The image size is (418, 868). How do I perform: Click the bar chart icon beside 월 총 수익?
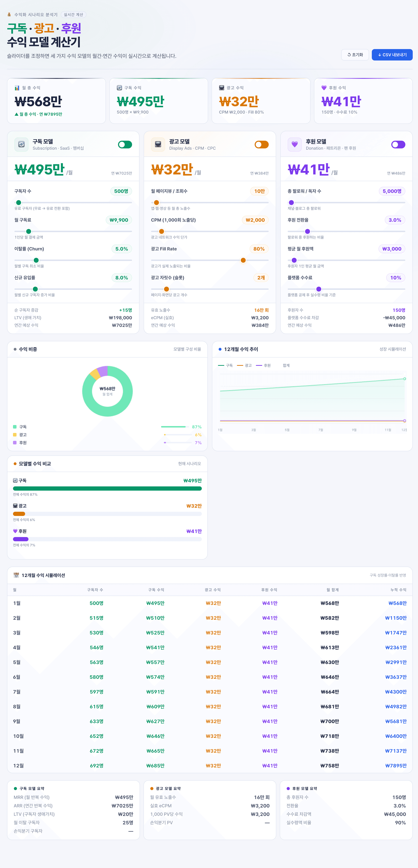(17, 88)
